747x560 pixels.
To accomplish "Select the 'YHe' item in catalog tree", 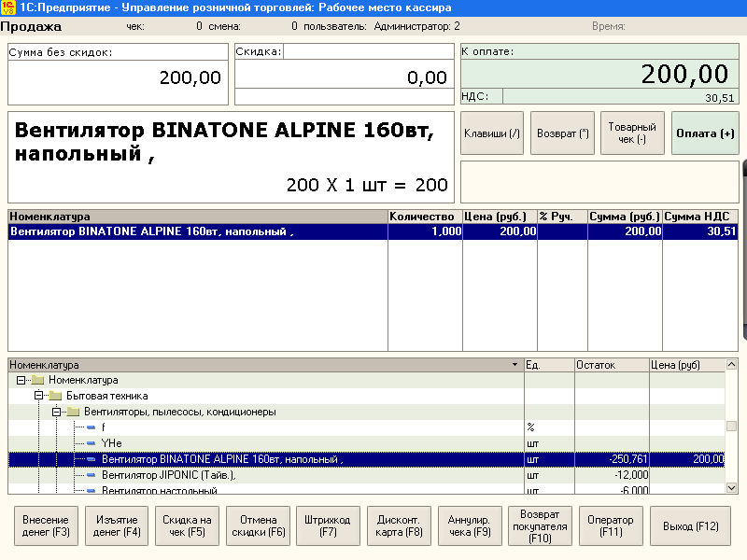I will (x=111, y=443).
